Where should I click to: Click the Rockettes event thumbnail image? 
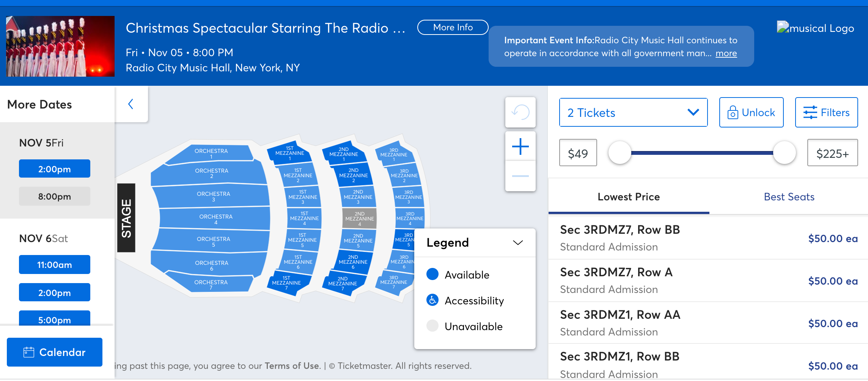tap(60, 46)
